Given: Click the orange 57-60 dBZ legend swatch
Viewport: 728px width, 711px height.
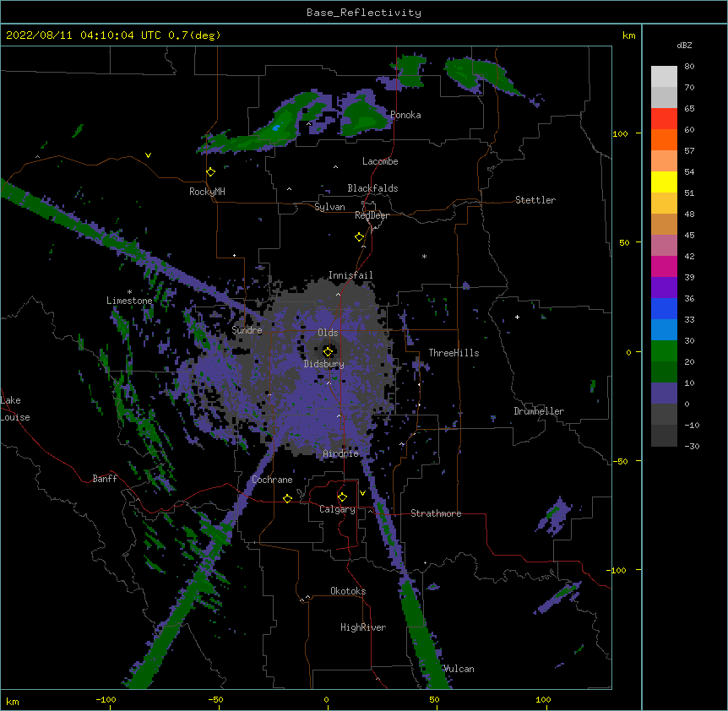Looking at the screenshot, I should pyautogui.click(x=664, y=139).
